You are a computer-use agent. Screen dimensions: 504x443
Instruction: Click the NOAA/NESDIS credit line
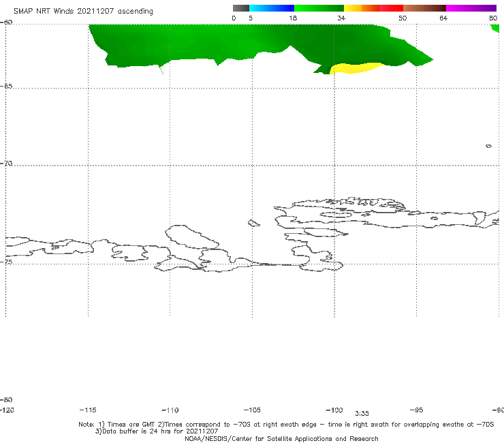pyautogui.click(x=281, y=438)
